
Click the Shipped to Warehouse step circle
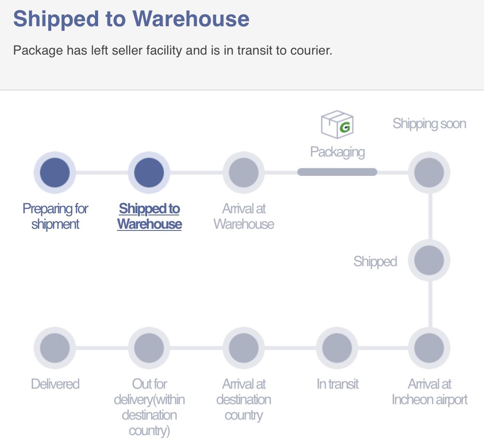[149, 173]
